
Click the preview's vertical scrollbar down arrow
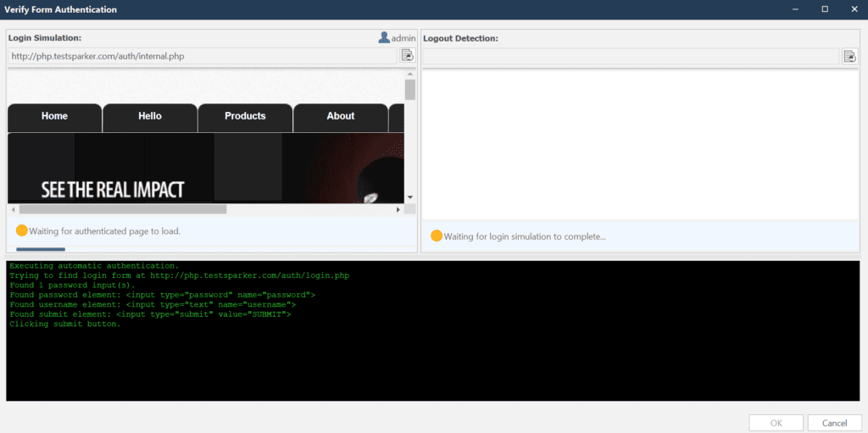(x=410, y=197)
